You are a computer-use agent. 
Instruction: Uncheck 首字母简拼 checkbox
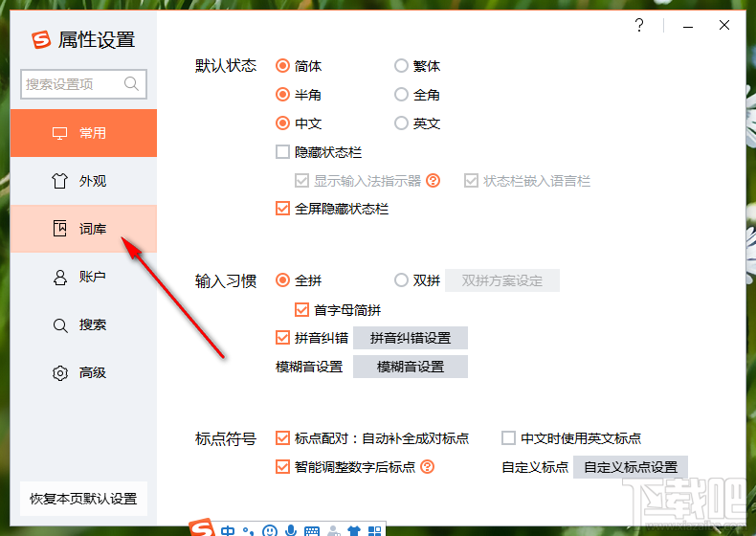[301, 309]
